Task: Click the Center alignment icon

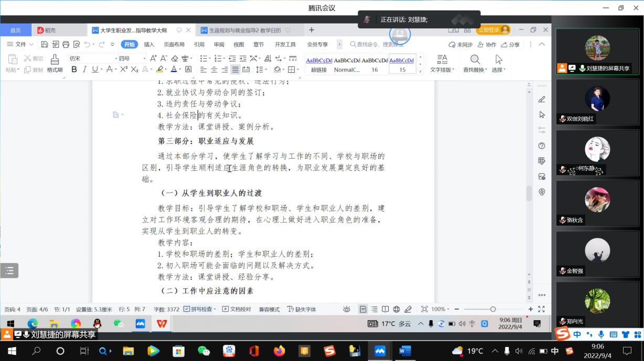Action: click(214, 69)
